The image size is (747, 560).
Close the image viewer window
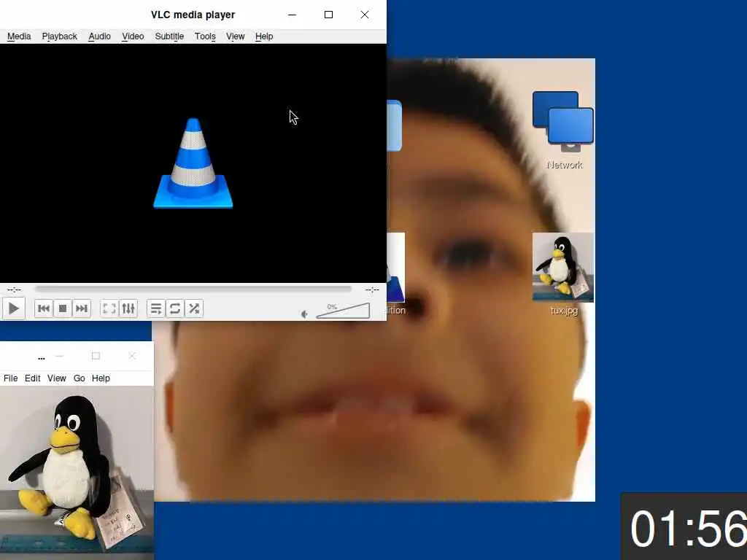(132, 356)
